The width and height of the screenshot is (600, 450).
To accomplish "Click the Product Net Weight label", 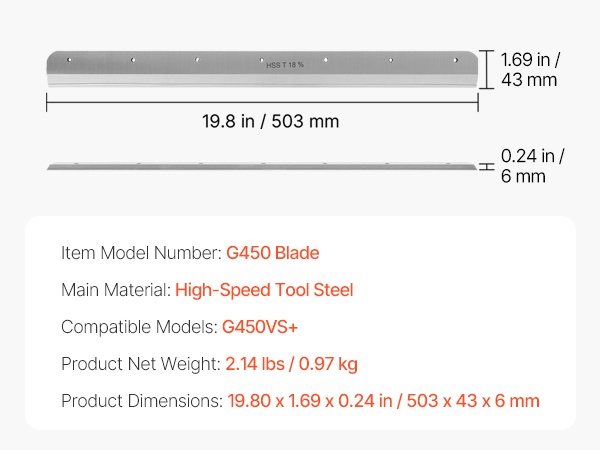I will (138, 364).
